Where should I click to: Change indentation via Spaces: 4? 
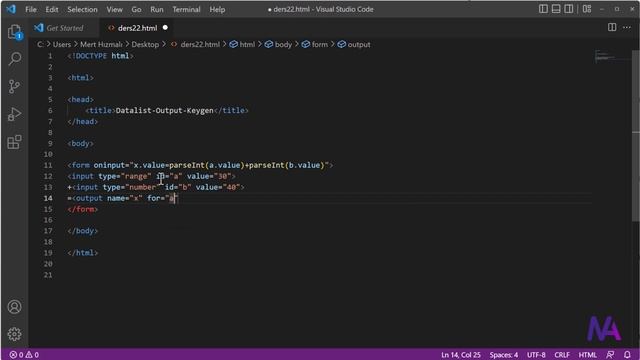tap(504, 354)
